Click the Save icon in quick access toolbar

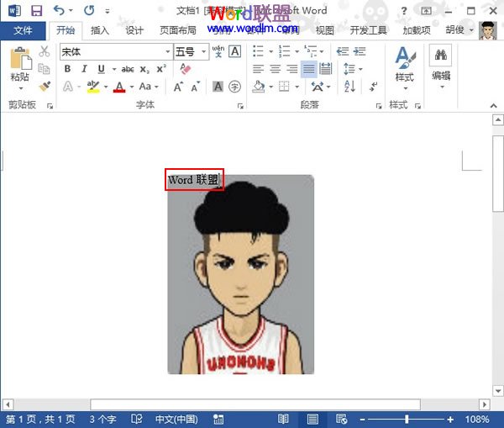(36, 11)
